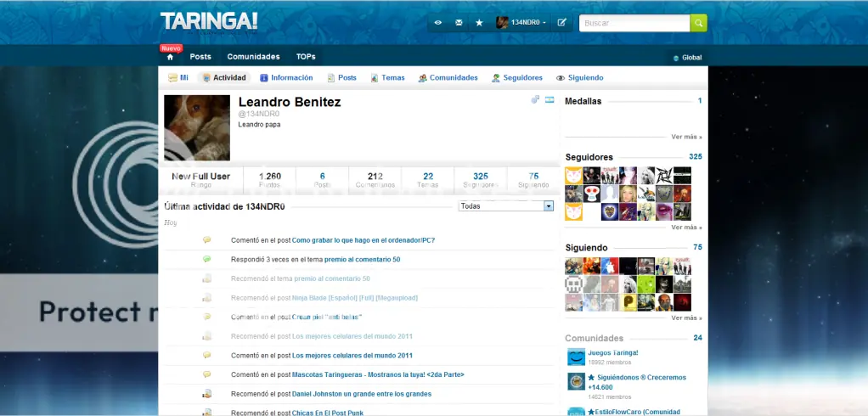
Task: Open post 'Daniel Johnston un grande entre los grandes'
Action: [x=362, y=394]
